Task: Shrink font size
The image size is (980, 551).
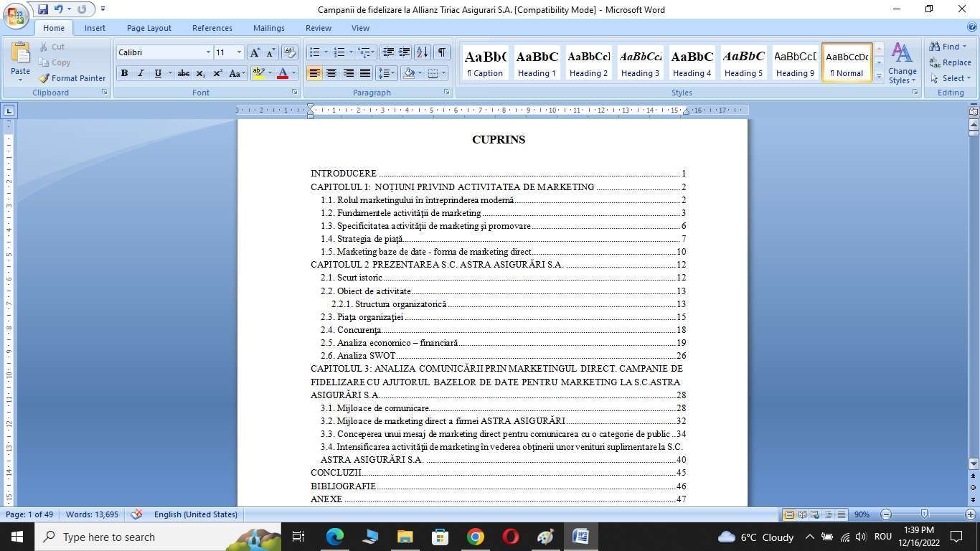Action: click(270, 52)
